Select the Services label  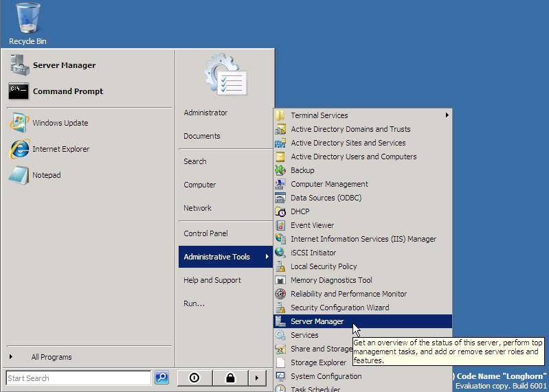[304, 335]
